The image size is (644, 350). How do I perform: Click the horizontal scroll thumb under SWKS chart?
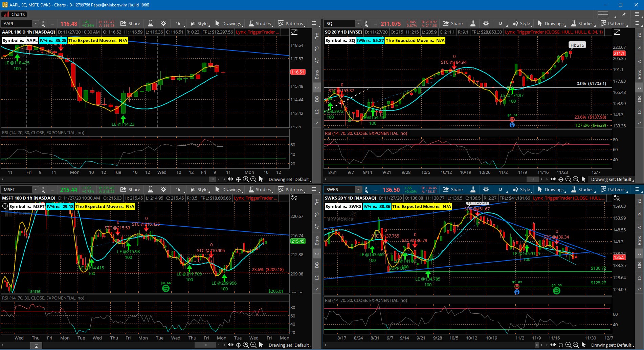(x=537, y=345)
